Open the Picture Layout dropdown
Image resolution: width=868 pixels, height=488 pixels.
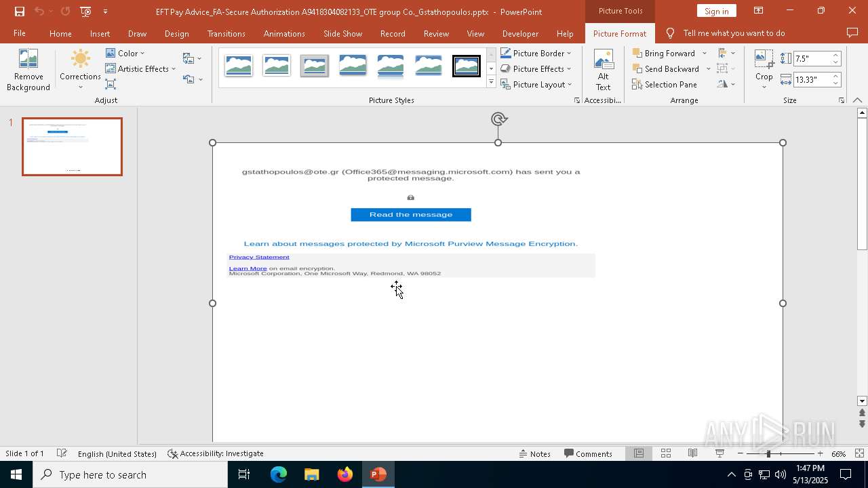(x=536, y=84)
